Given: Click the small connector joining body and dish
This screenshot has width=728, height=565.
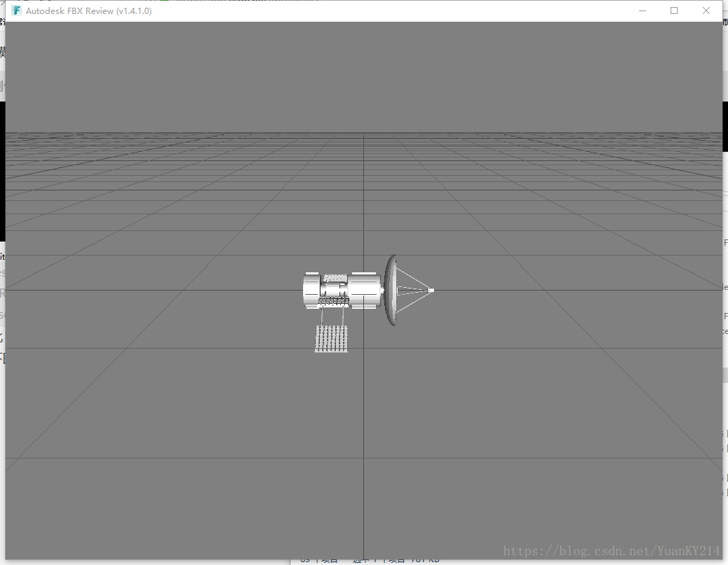Looking at the screenshot, I should coord(383,290).
